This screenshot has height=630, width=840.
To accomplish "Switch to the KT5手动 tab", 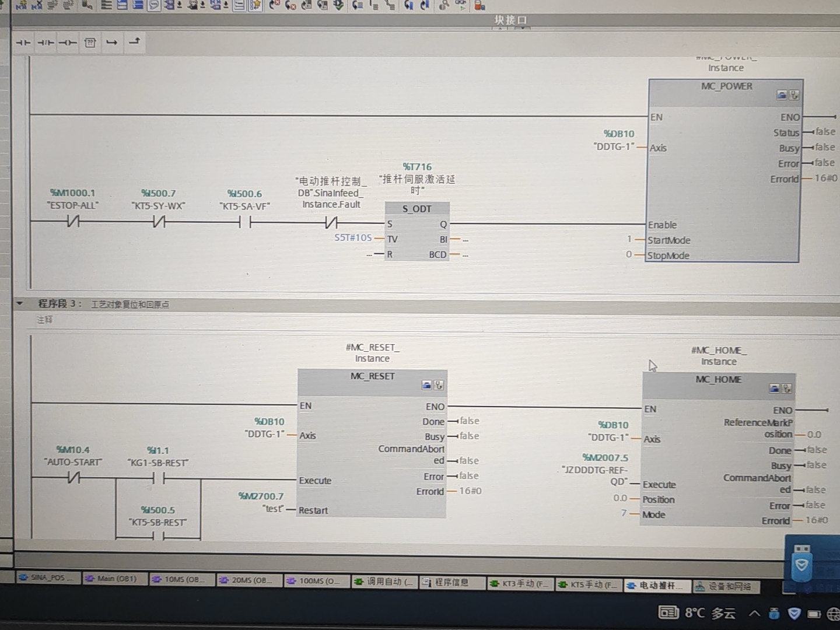I will [588, 584].
